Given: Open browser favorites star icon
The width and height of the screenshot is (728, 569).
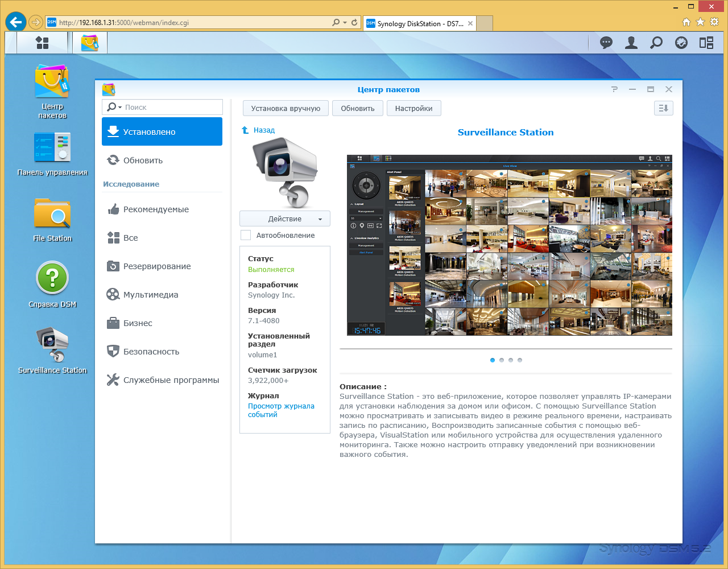Looking at the screenshot, I should click(x=700, y=22).
